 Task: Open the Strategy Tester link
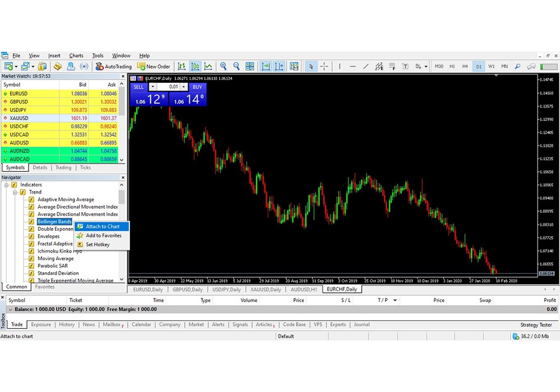[x=536, y=325]
